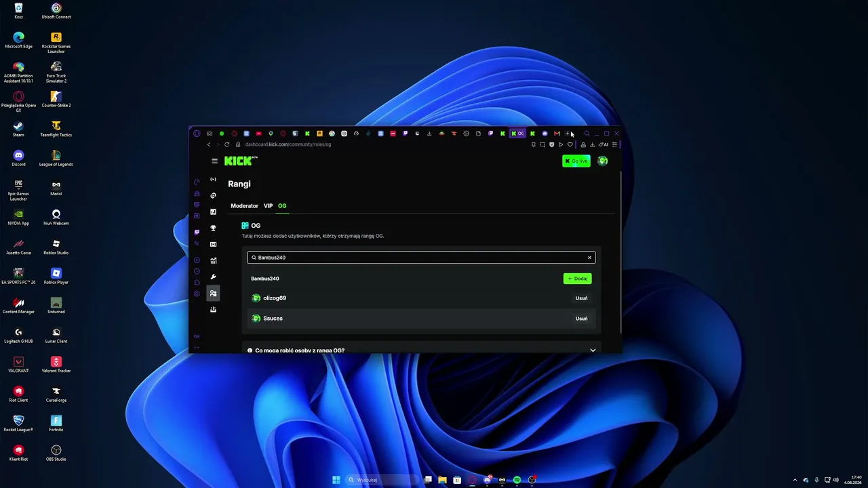This screenshot has height=488, width=868.
Task: Open the Kick profile avatar menu
Action: pos(602,161)
